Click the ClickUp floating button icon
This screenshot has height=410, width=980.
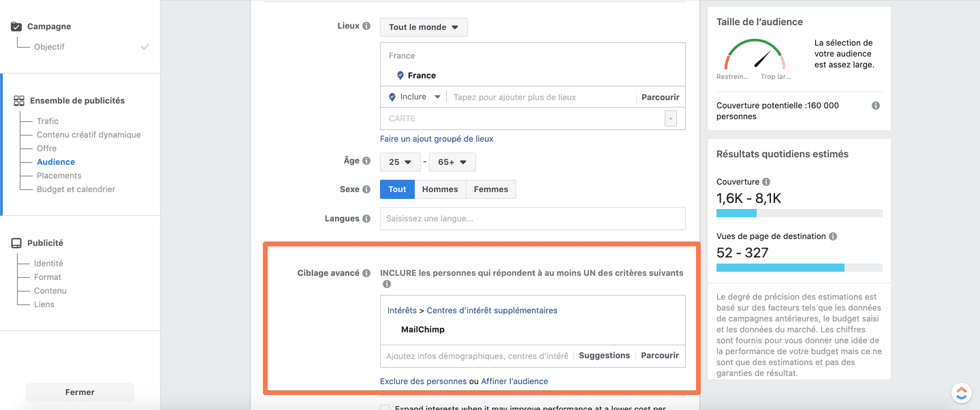(x=961, y=392)
